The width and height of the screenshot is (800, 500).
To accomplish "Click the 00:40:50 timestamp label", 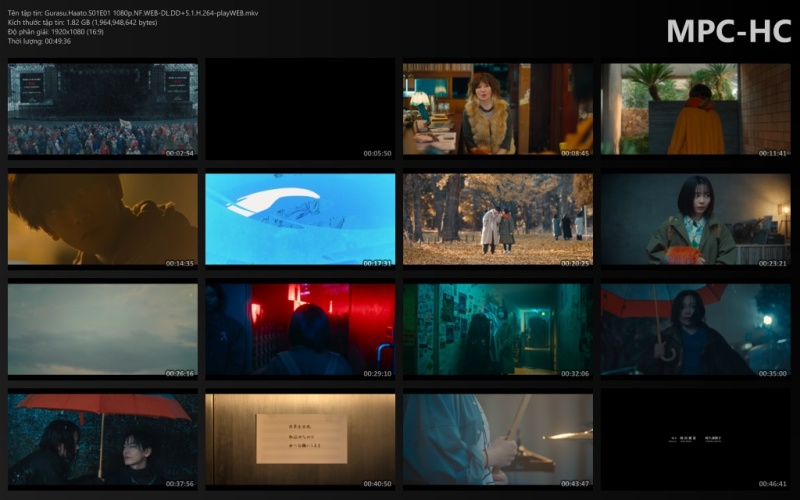I will [x=378, y=484].
